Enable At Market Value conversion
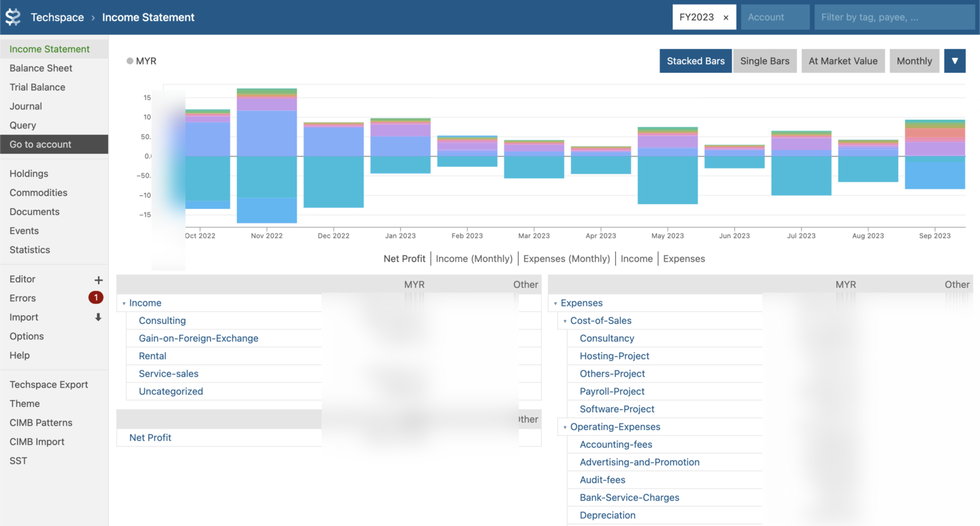This screenshot has height=526, width=980. [843, 61]
